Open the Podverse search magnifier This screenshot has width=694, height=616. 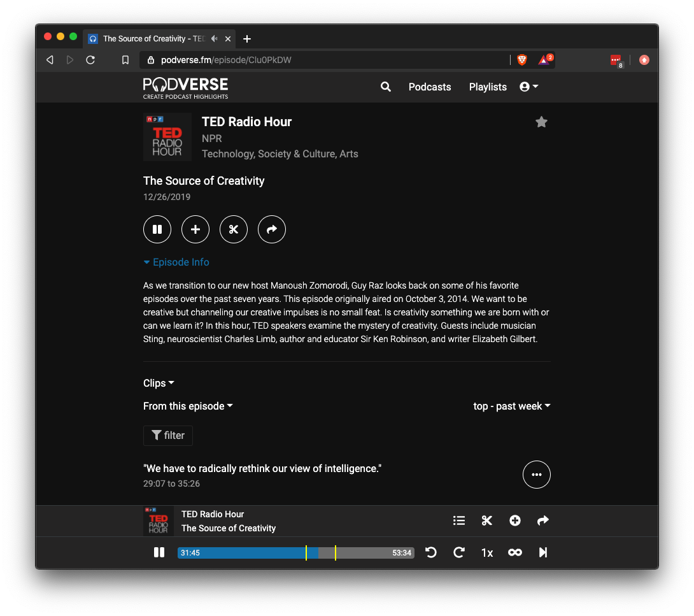click(x=385, y=87)
